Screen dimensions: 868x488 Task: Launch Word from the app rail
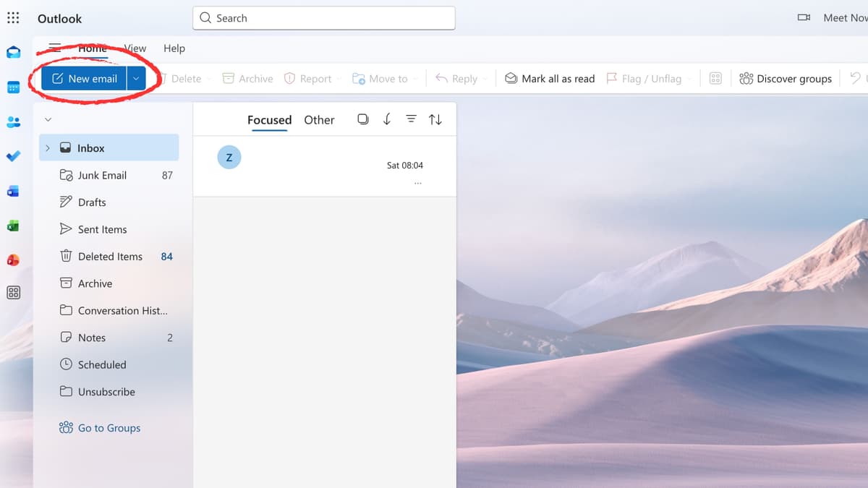pos(13,191)
